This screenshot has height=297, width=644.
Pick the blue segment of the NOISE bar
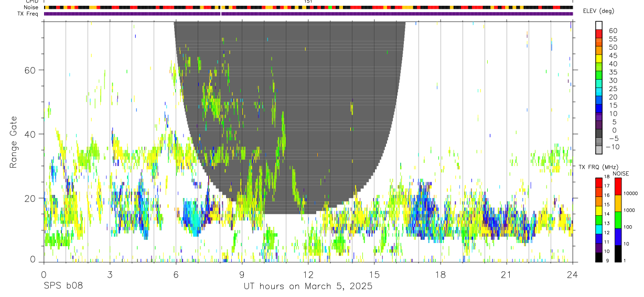click(x=618, y=237)
